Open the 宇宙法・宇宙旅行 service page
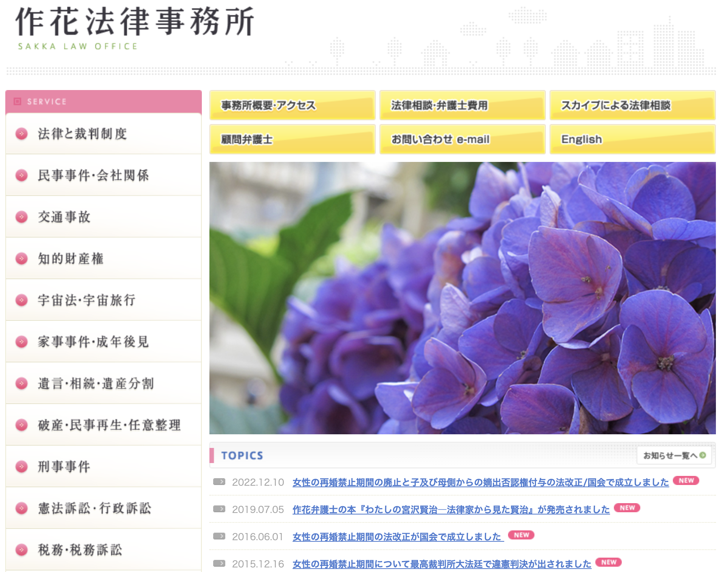Image resolution: width=728 pixels, height=572 pixels. click(104, 300)
